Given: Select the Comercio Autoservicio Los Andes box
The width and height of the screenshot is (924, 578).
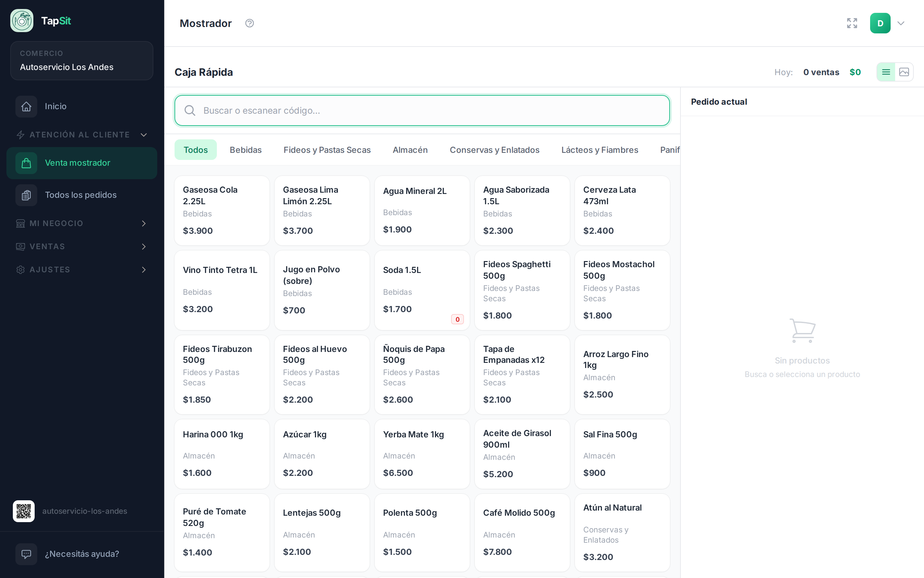Looking at the screenshot, I should (82, 61).
